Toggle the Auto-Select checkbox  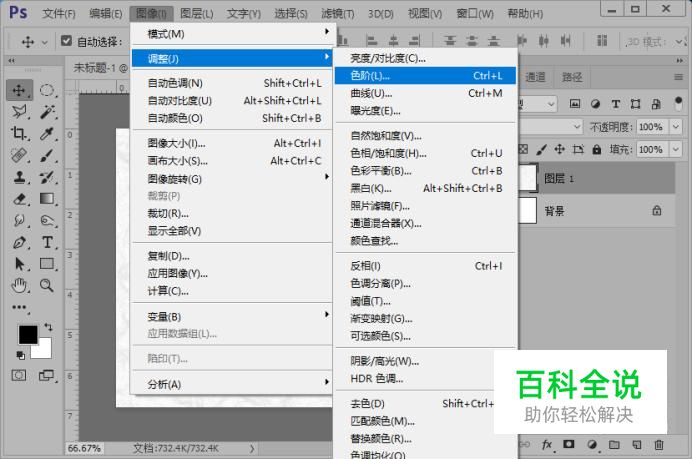(66, 41)
